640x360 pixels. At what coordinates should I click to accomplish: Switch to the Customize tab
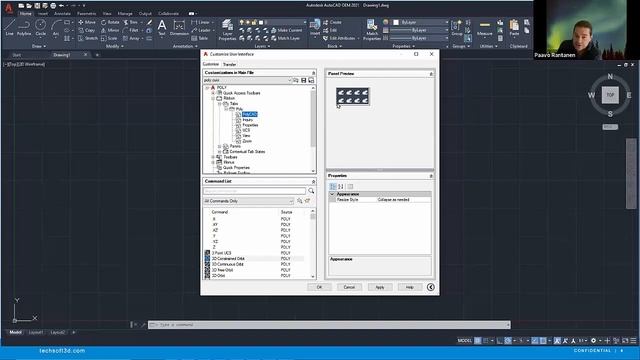[211, 64]
